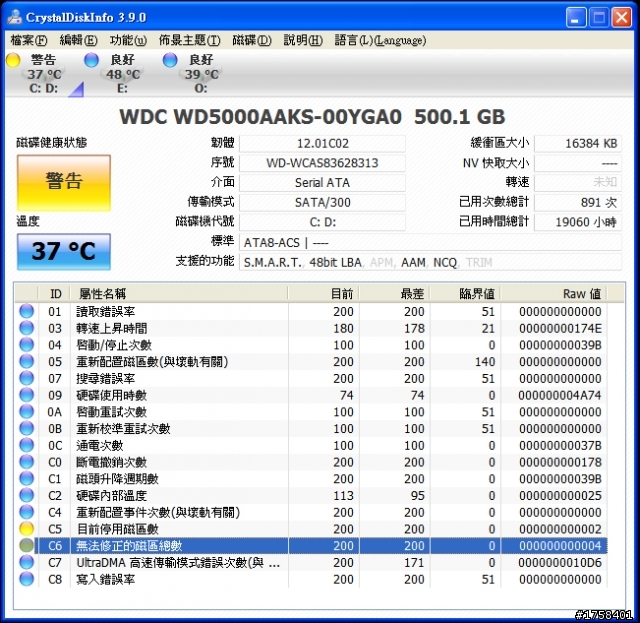Click status icon of C1 磁頭升降週期數 row

[27, 478]
